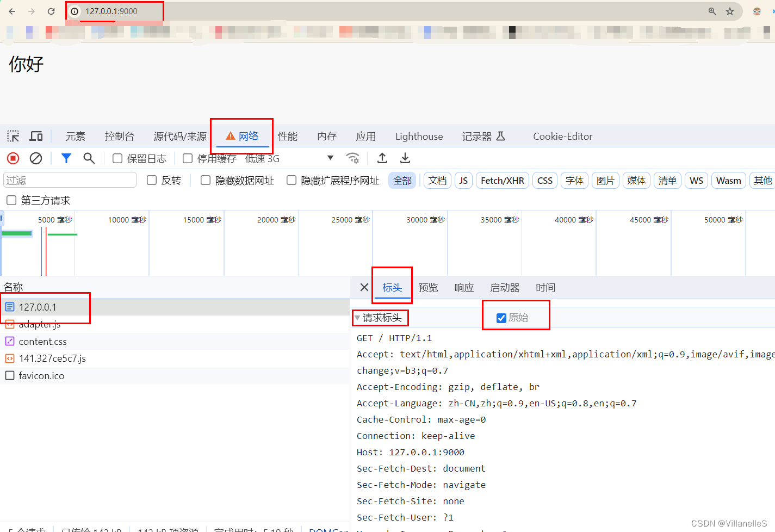Import HAR file with upload arrow icon
The width and height of the screenshot is (775, 532).
pyautogui.click(x=382, y=158)
